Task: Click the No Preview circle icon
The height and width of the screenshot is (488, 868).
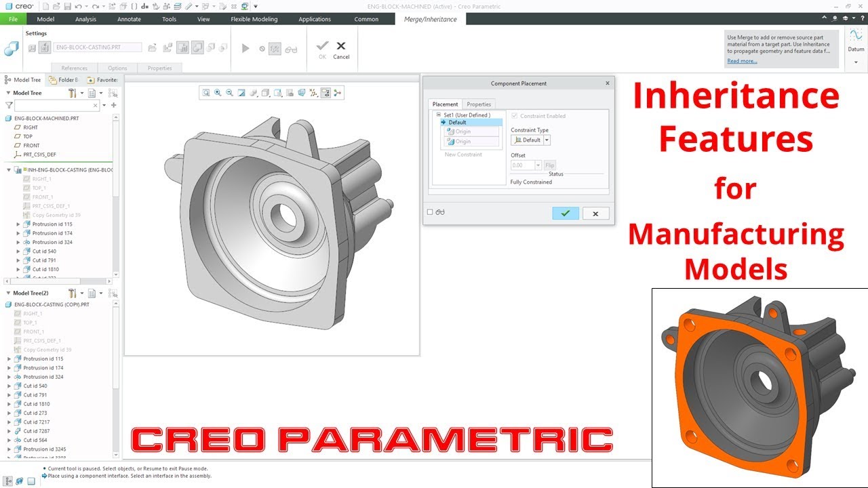Action: coord(262,49)
